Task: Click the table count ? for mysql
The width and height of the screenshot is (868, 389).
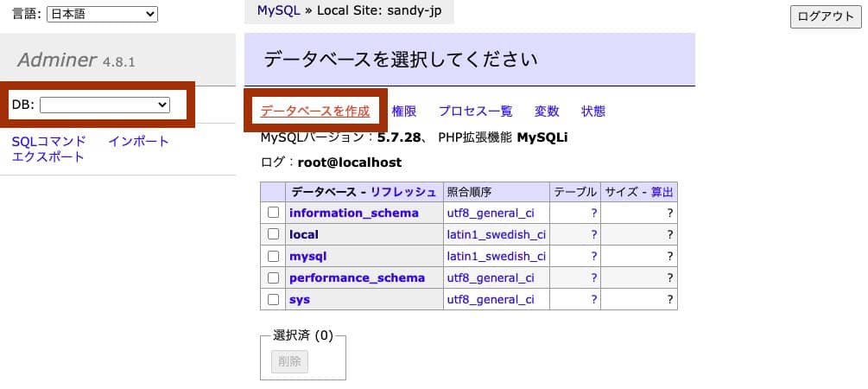Action: pyautogui.click(x=594, y=257)
